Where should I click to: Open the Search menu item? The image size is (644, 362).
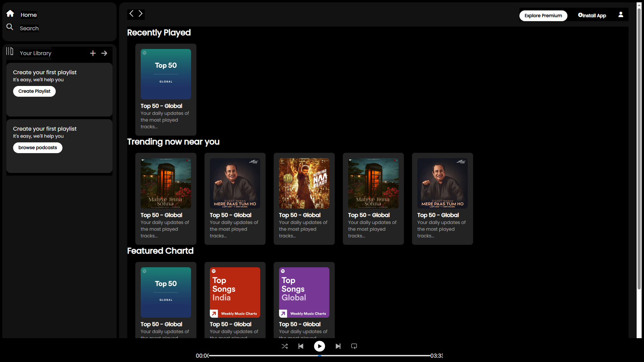click(29, 28)
